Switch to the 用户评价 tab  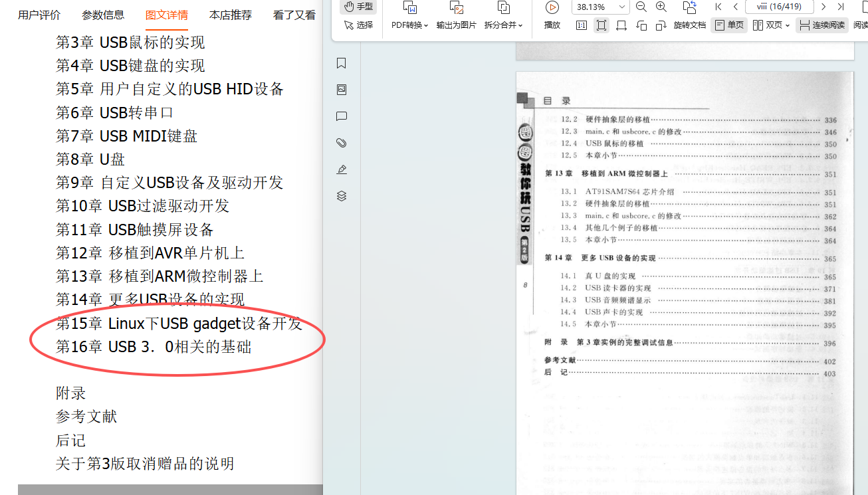(x=39, y=15)
